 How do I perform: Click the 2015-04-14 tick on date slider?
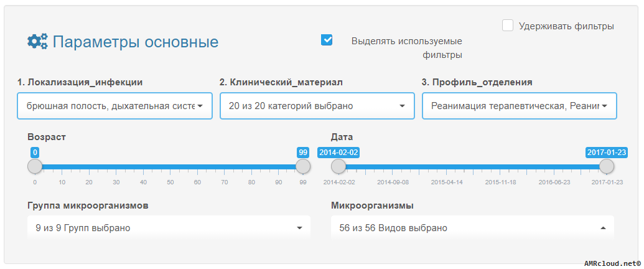(447, 182)
